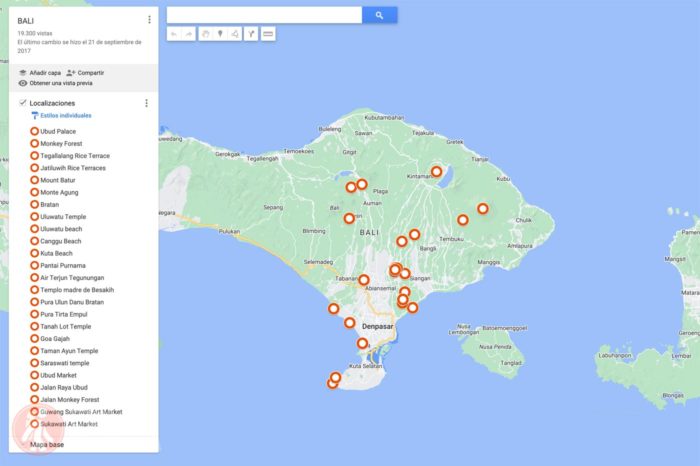
Task: Select Guwang Sukawati Art Market entry
Action: [x=76, y=412]
